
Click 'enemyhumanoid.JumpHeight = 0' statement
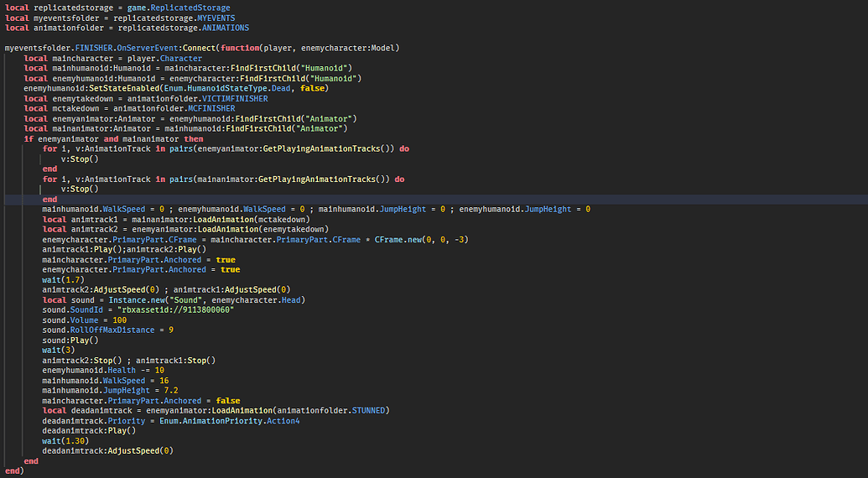coord(525,209)
